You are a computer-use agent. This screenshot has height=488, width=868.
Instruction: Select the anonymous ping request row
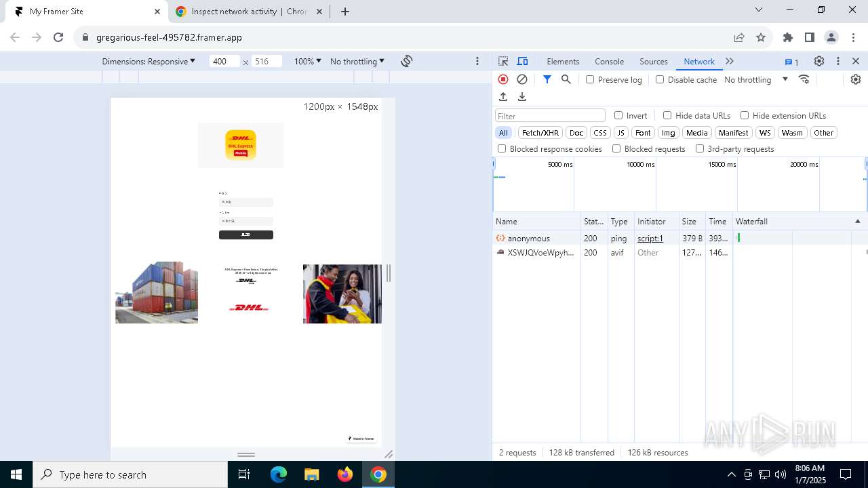coord(680,238)
